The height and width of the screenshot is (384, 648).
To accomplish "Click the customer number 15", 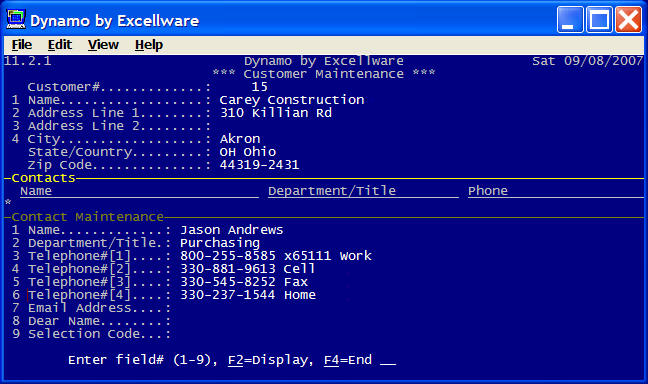I will (260, 87).
